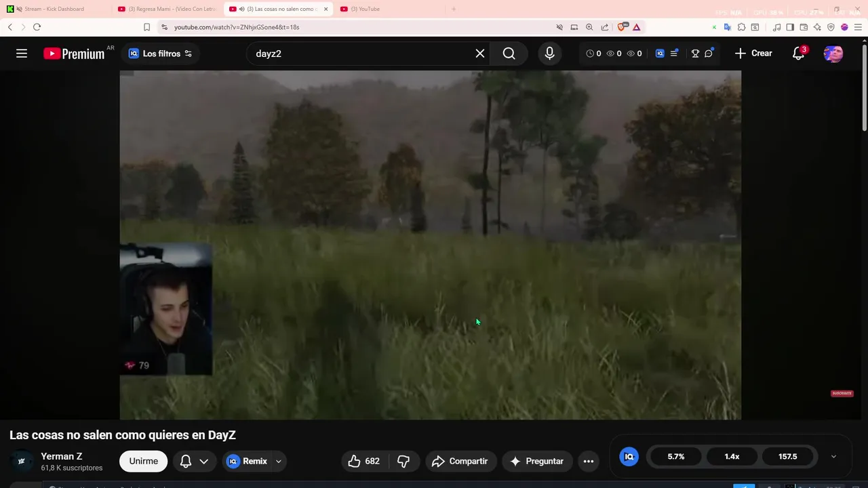
Task: Open the zoom magnifier in address bar
Action: click(589, 27)
